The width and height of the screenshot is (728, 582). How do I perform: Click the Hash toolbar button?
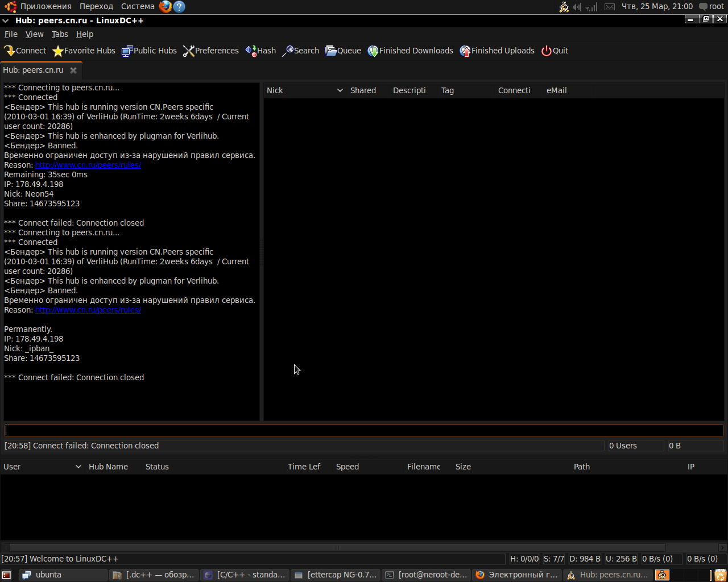260,51
